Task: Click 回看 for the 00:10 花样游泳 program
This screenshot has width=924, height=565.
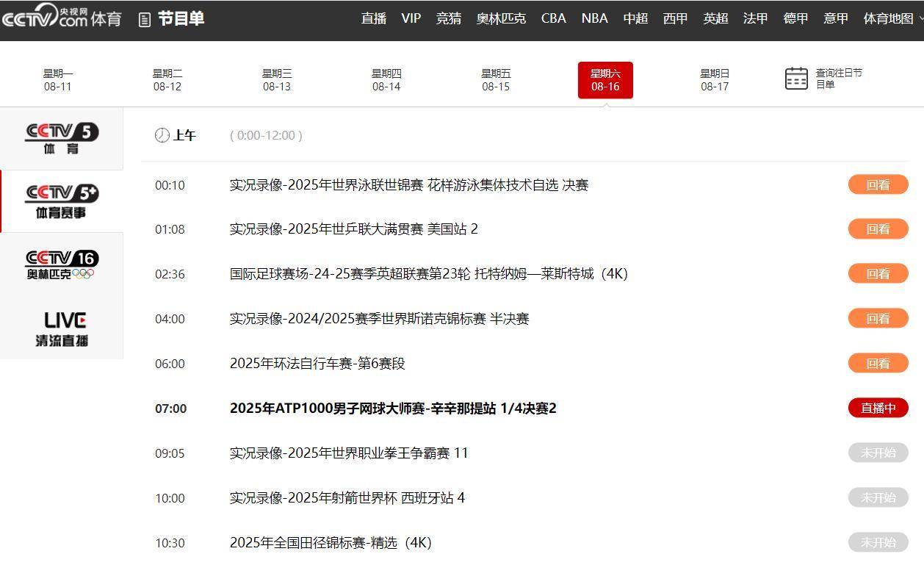Action: [x=878, y=184]
